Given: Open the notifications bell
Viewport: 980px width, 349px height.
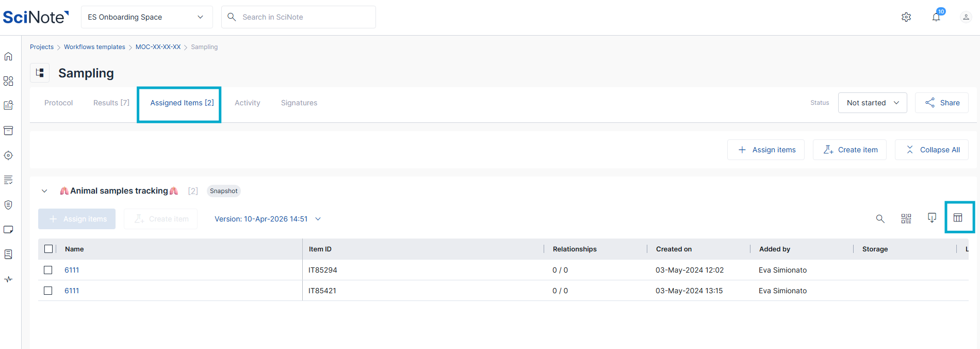Looking at the screenshot, I should [x=936, y=17].
